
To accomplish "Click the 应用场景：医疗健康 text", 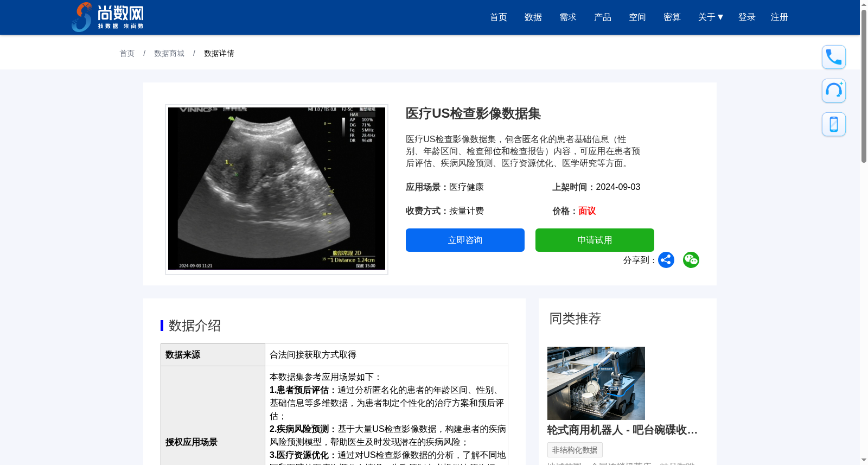I will 445,187.
